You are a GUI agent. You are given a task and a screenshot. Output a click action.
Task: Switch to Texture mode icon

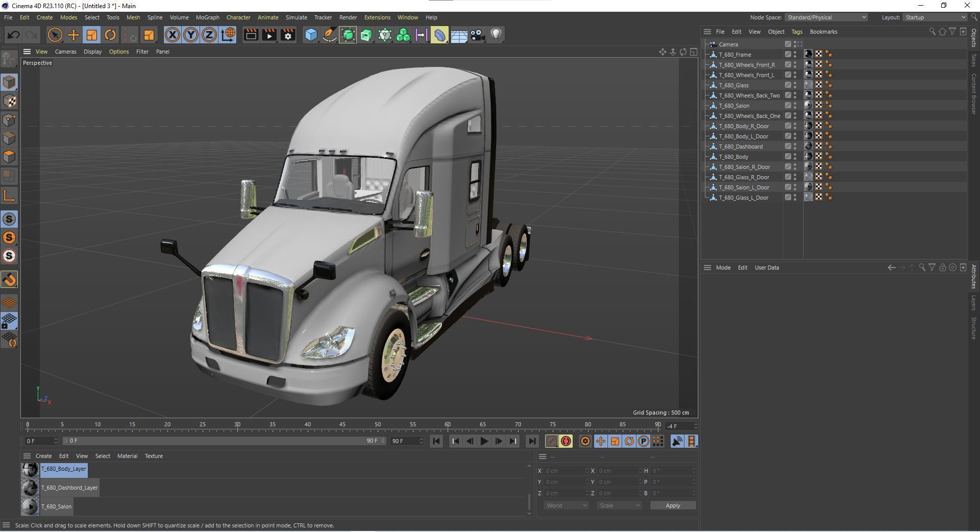10,101
